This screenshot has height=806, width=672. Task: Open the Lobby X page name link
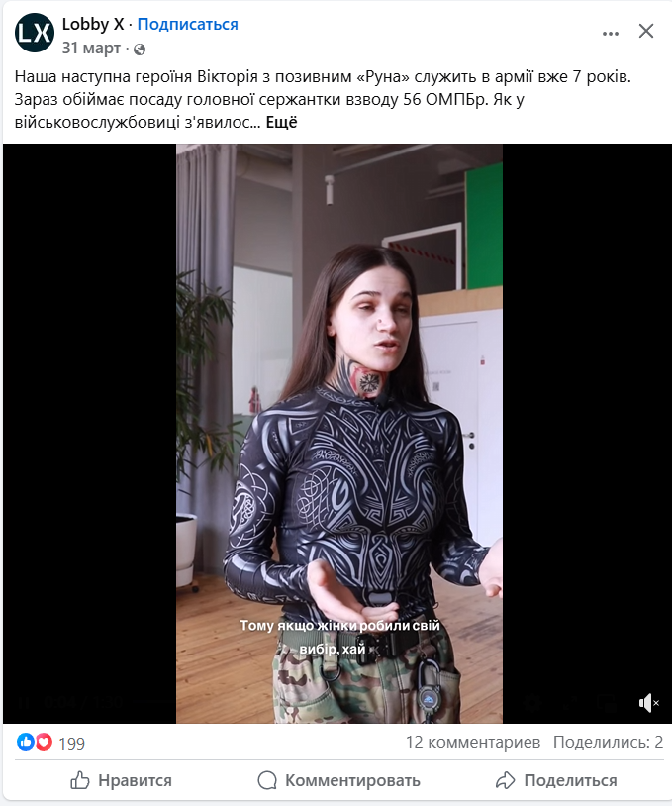click(x=93, y=24)
